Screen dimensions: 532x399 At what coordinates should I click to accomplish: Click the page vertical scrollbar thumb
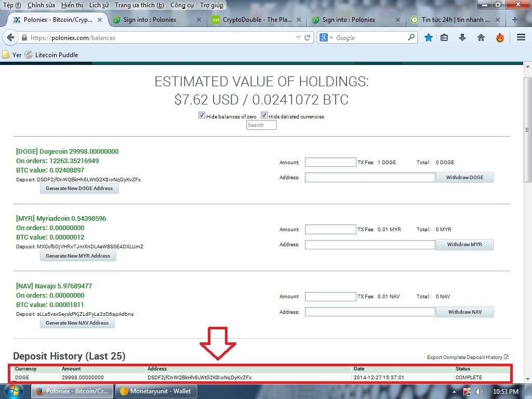point(527,130)
